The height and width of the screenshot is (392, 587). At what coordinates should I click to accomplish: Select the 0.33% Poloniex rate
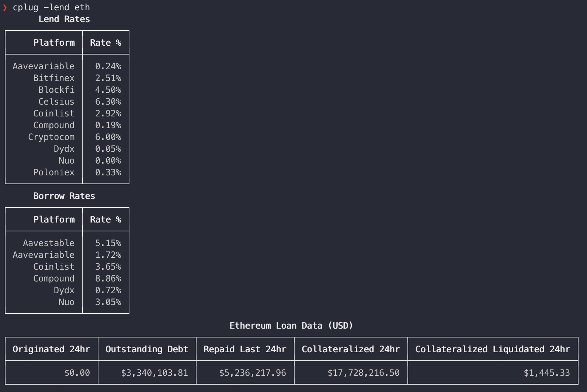(x=108, y=172)
